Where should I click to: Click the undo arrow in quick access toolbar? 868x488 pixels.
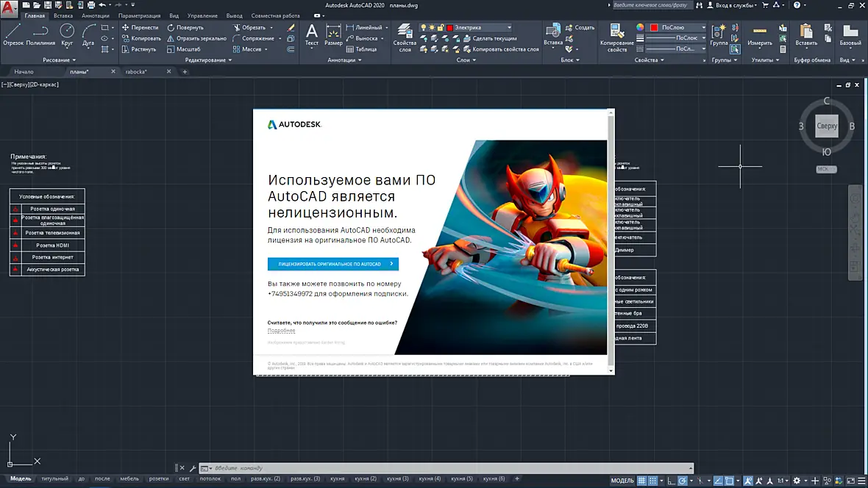click(x=102, y=5)
